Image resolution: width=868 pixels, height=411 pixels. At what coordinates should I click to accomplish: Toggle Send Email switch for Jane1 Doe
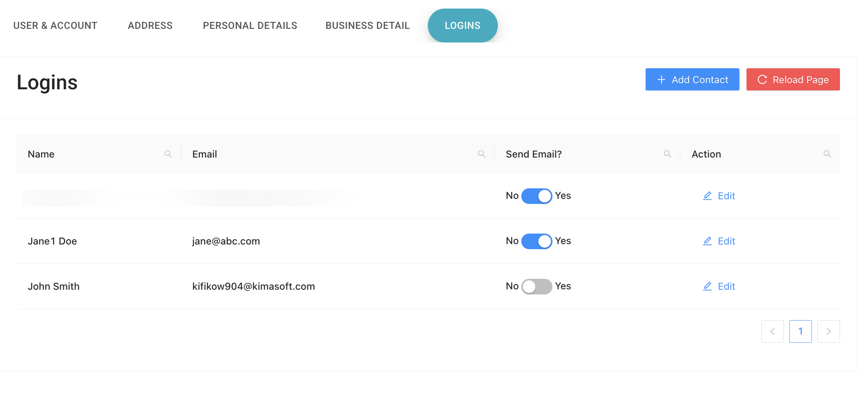pyautogui.click(x=536, y=241)
